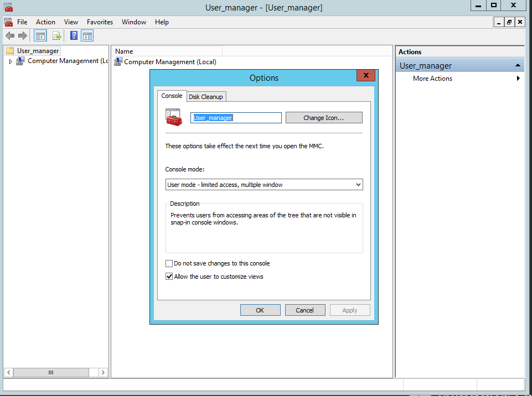Select User_manager root in tree

[38, 51]
